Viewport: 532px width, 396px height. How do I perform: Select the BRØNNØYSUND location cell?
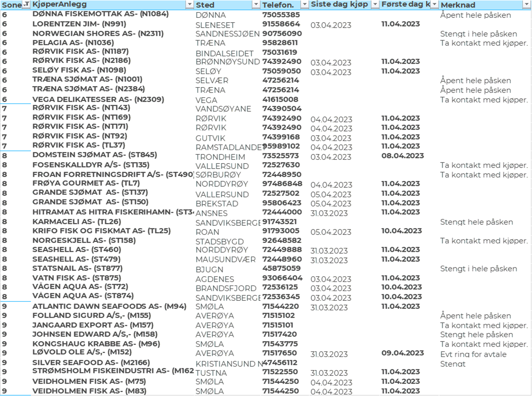pos(227,62)
